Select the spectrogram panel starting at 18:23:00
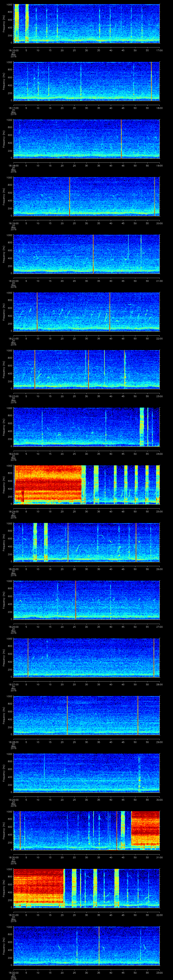This screenshot has width=173, height=980. (87, 427)
